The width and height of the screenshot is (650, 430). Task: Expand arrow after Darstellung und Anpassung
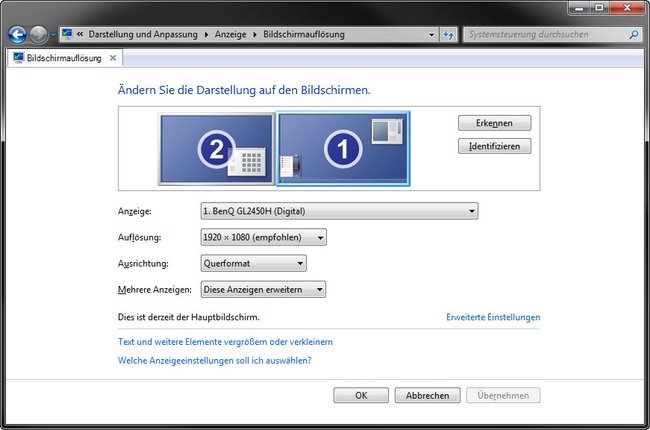(206, 34)
